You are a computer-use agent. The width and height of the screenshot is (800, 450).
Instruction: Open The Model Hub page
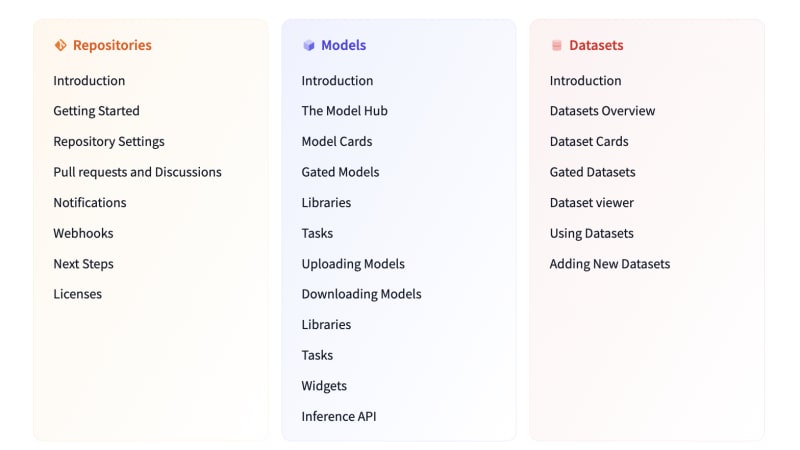[x=344, y=111]
